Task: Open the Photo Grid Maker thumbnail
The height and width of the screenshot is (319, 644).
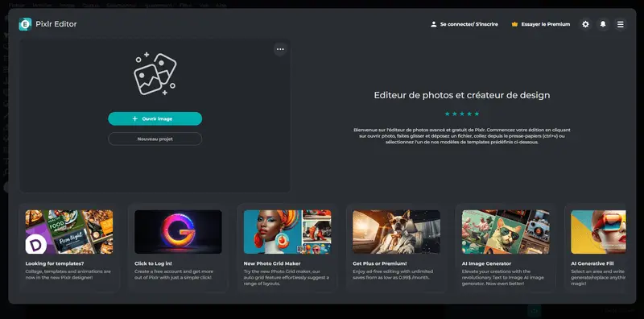Action: coord(287,232)
